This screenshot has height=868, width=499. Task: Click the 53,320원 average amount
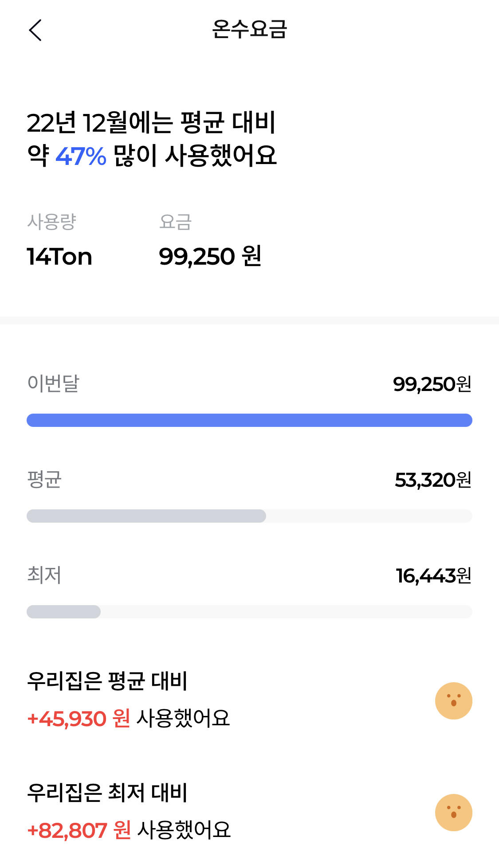[x=432, y=480]
